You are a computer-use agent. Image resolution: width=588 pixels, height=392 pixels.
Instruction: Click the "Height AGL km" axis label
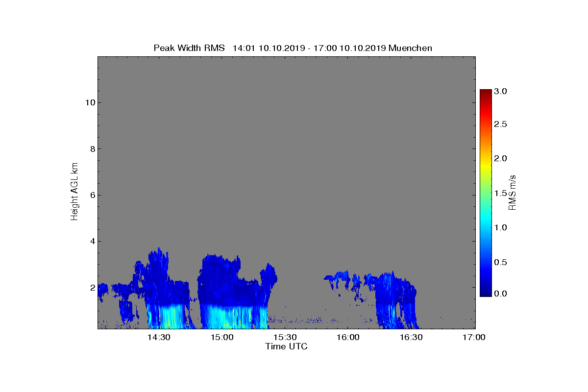[x=74, y=192]
